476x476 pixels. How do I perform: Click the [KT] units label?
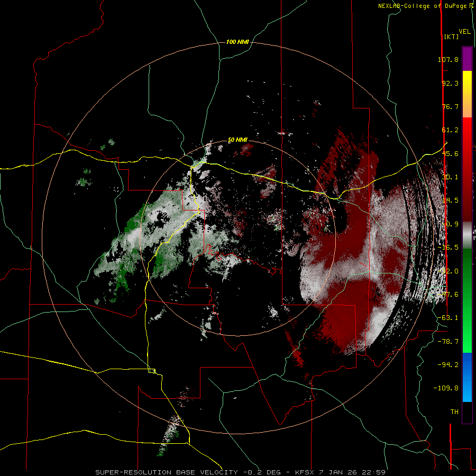(451, 36)
